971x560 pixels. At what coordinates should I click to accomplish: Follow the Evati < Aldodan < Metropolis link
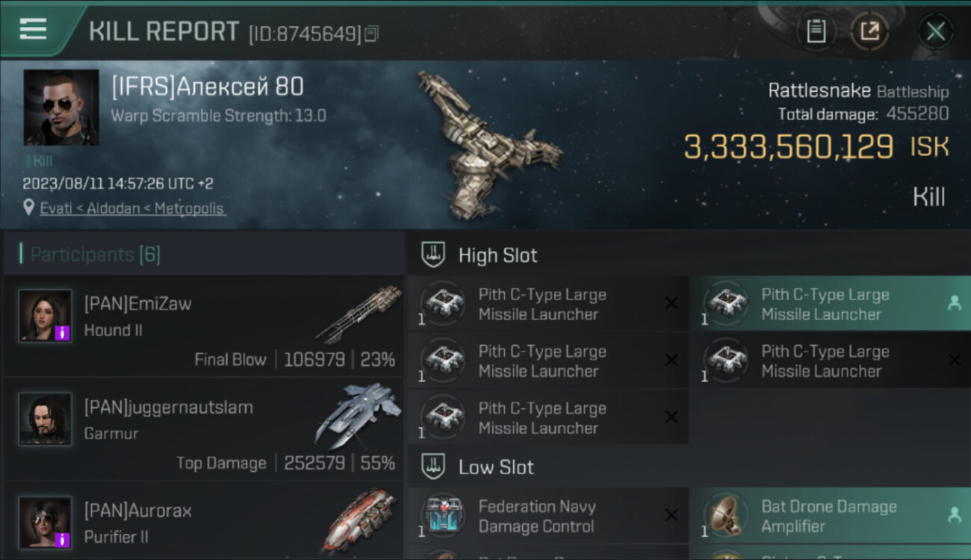pyautogui.click(x=131, y=208)
